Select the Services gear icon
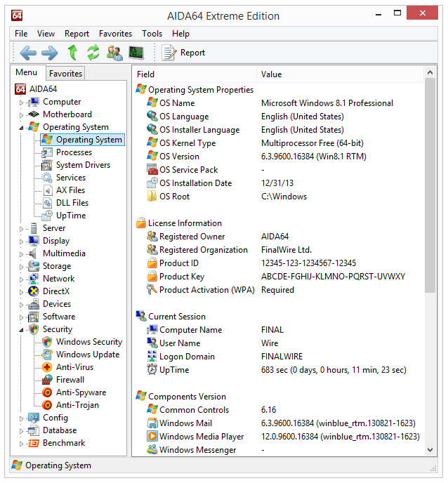The width and height of the screenshot is (448, 483). [x=47, y=178]
